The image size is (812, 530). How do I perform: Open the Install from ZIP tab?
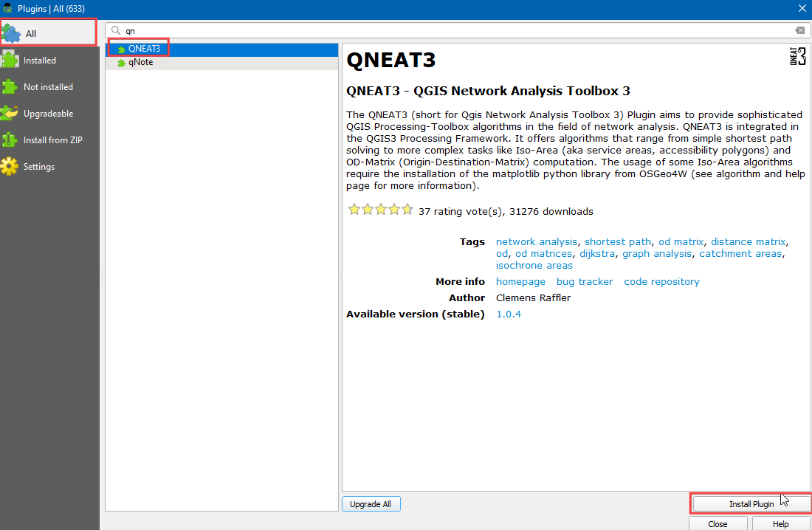click(x=52, y=140)
